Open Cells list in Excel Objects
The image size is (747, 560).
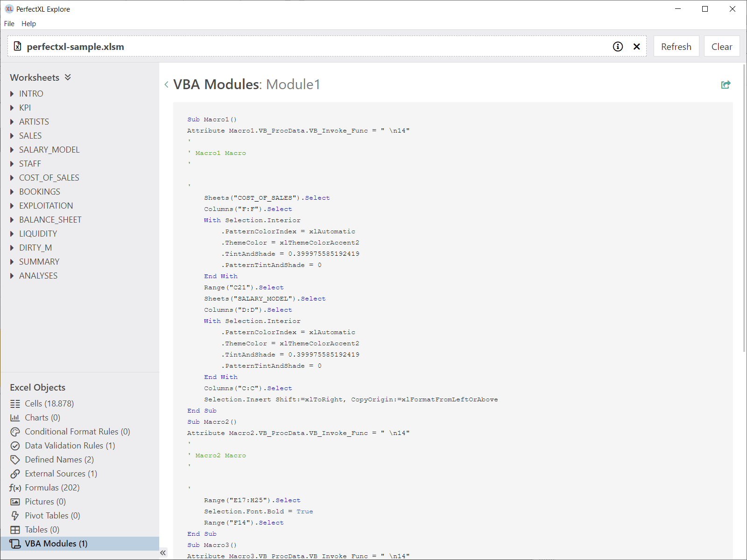[x=49, y=404]
